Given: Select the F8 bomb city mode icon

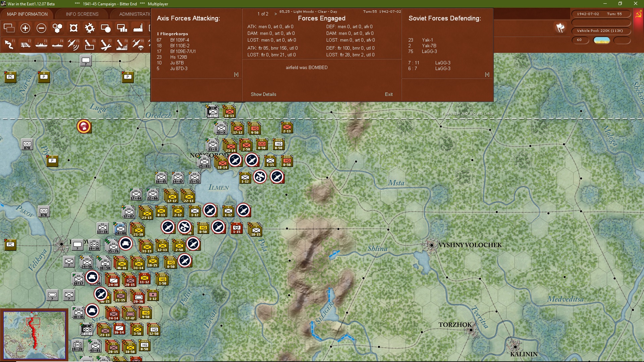Looking at the screenshot, I should pos(122,44).
